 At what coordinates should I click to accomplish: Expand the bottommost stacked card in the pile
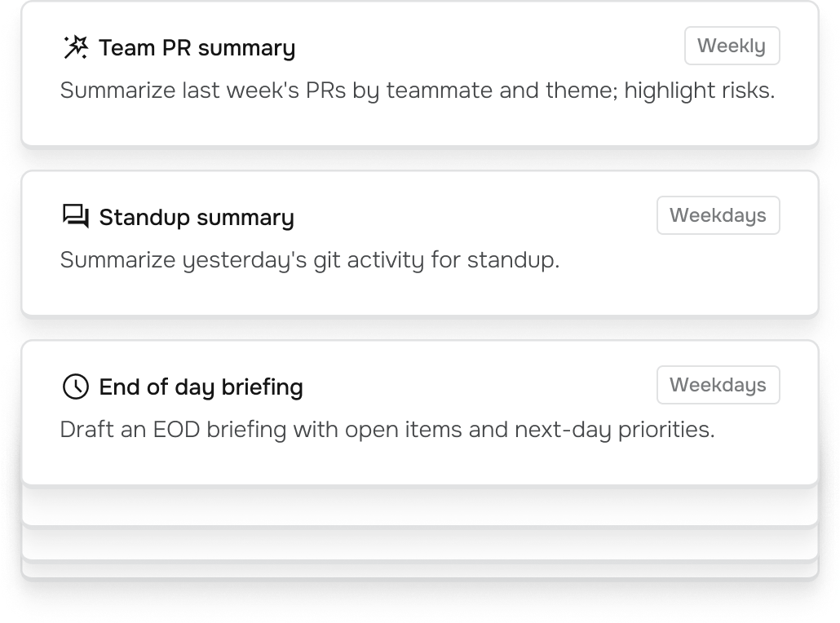point(419,570)
